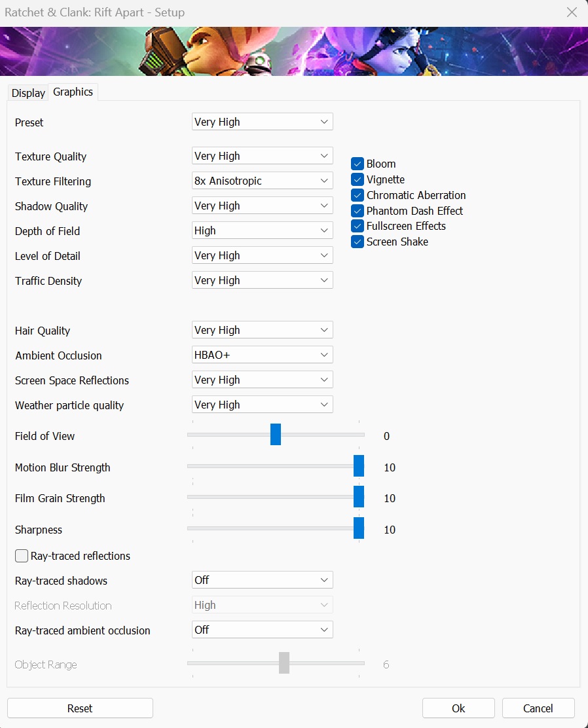Close the Setup window
The image size is (588, 728).
(x=572, y=12)
